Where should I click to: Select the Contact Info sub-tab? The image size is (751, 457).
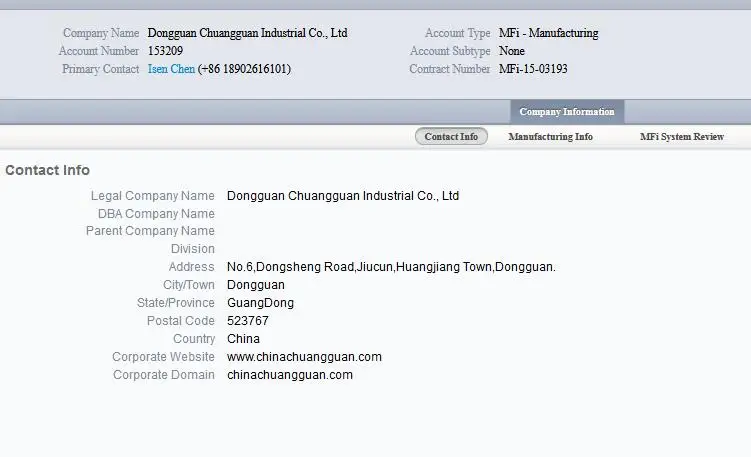[451, 137]
